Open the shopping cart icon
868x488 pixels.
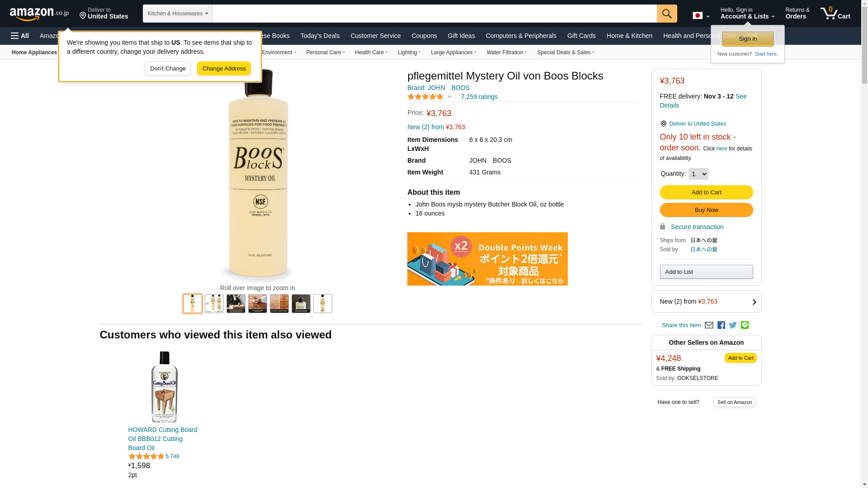click(x=835, y=14)
